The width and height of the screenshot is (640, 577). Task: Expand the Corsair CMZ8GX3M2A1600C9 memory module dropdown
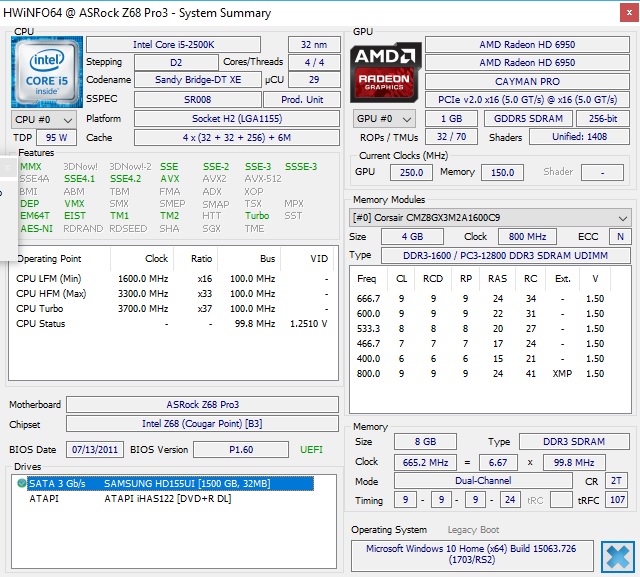[490, 217]
